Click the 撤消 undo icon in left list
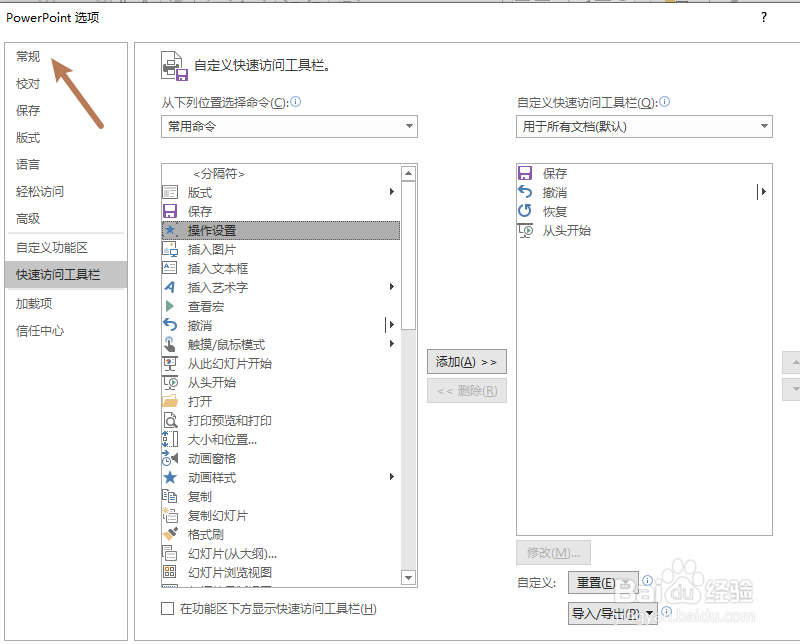This screenshot has height=644, width=800. (170, 325)
